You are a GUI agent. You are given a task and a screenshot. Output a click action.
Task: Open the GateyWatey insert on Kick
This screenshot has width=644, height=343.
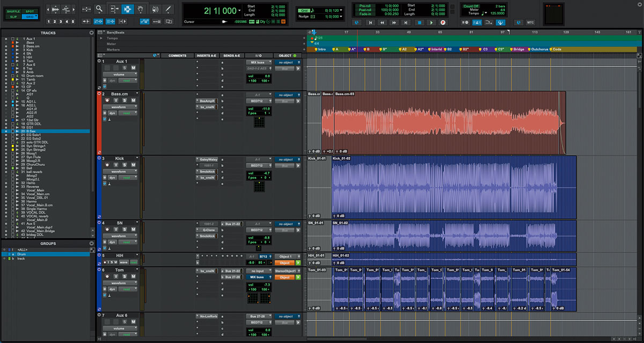tap(208, 159)
